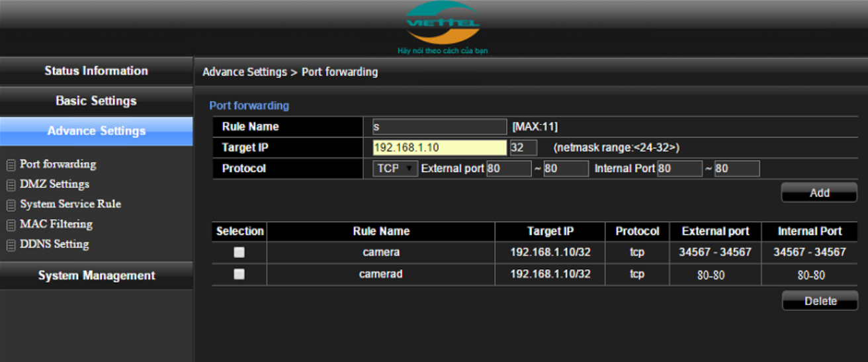Click the page icon beside MAC Filtering
The height and width of the screenshot is (362, 868).
pyautogui.click(x=11, y=225)
